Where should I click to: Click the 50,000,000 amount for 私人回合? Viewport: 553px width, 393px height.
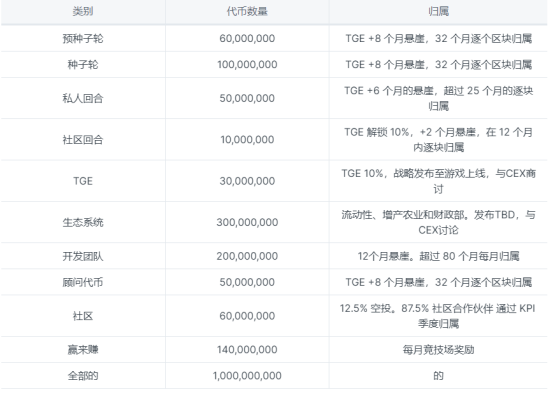(x=247, y=98)
